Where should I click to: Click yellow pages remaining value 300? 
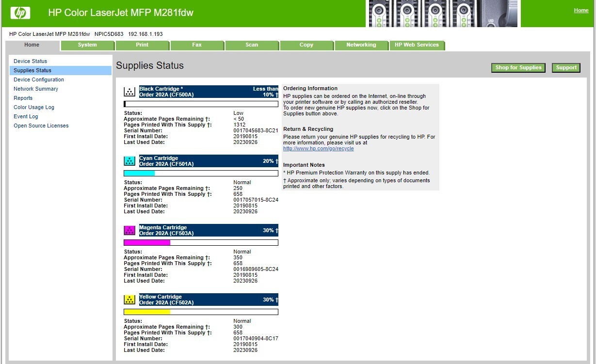pos(238,327)
